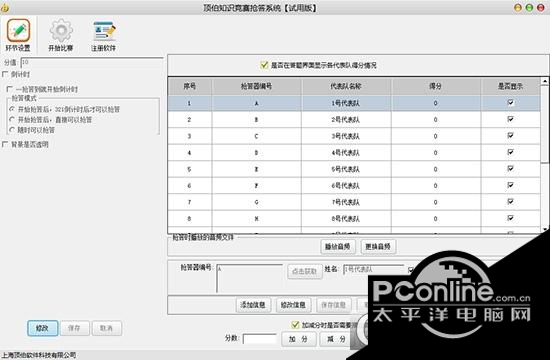Close the window with red button

coord(541,8)
